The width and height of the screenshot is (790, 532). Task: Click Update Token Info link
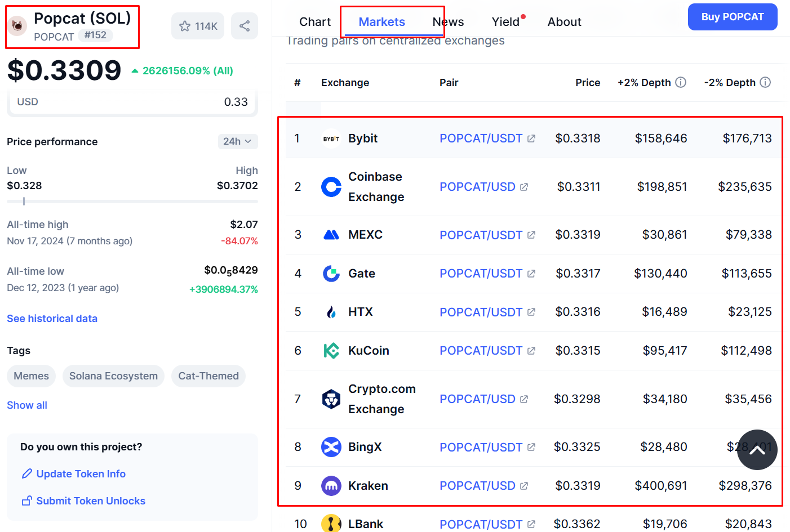pyautogui.click(x=73, y=474)
